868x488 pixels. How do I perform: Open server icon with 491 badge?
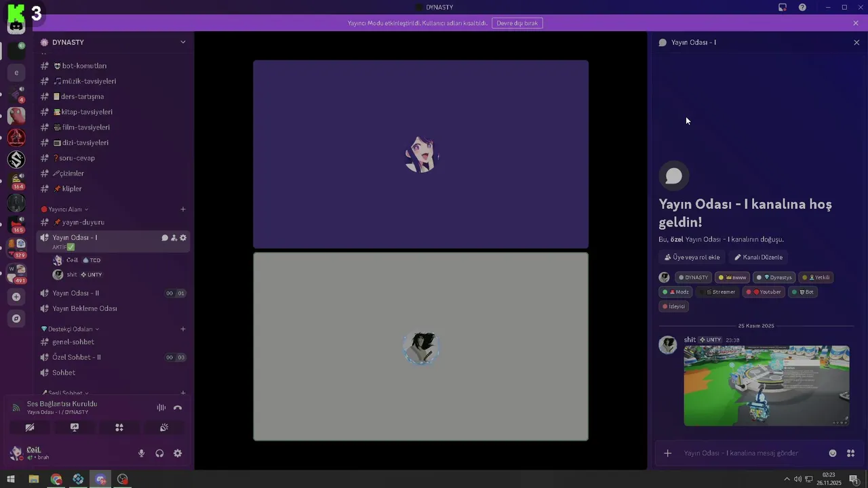coord(16,273)
